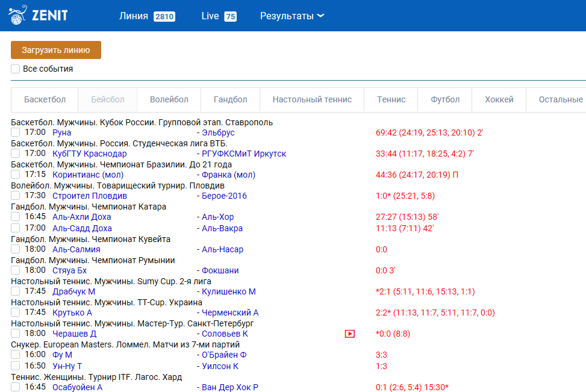Open the Ван Дер Хок Р link
The width and height of the screenshot is (586, 392).
coord(230,388)
